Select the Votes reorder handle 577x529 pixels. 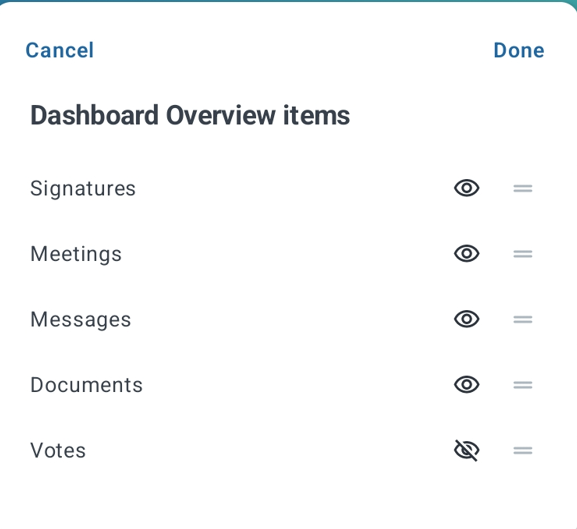coord(523,450)
